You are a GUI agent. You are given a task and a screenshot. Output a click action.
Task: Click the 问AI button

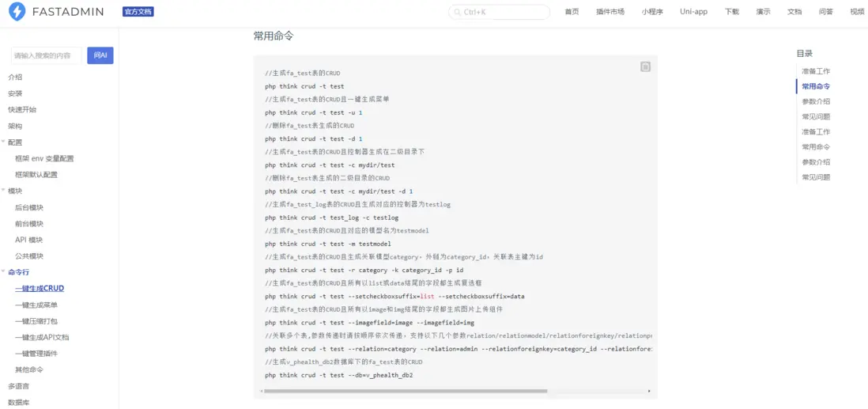point(100,55)
